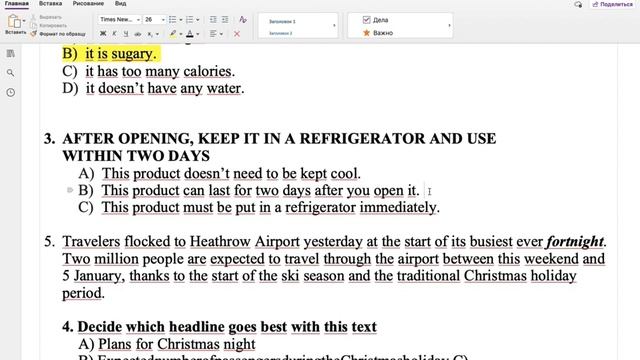This screenshot has width=640, height=360.
Task: Apply the Важно star tag
Action: click(x=378, y=33)
